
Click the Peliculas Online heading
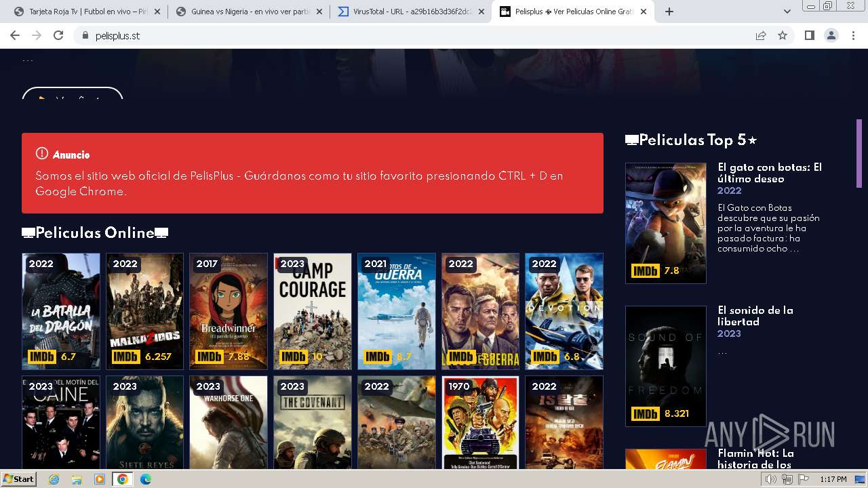[95, 233]
